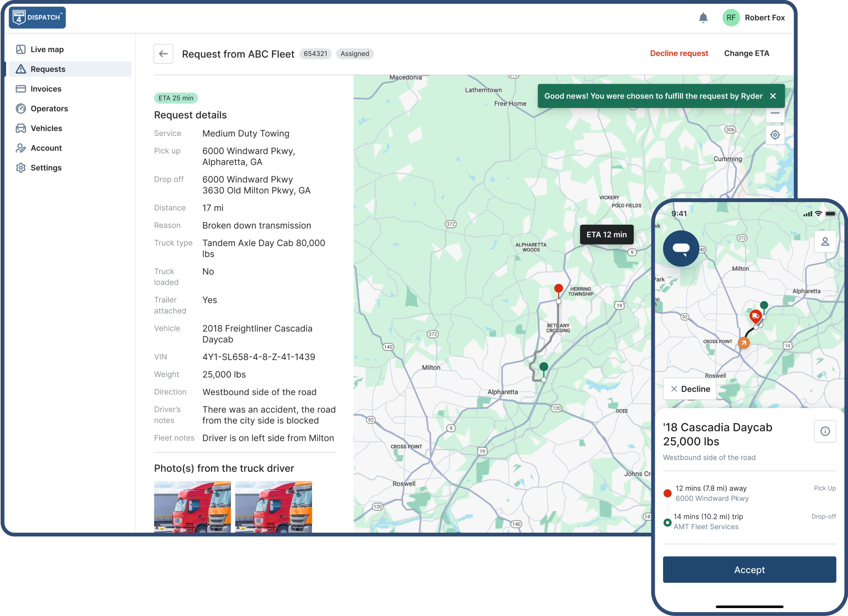The image size is (848, 616).
Task: Click the notification bell icon
Action: [703, 18]
